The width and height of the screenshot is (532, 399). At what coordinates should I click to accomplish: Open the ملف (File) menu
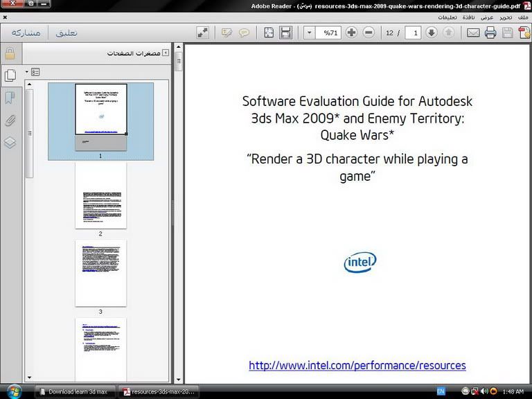(523, 17)
